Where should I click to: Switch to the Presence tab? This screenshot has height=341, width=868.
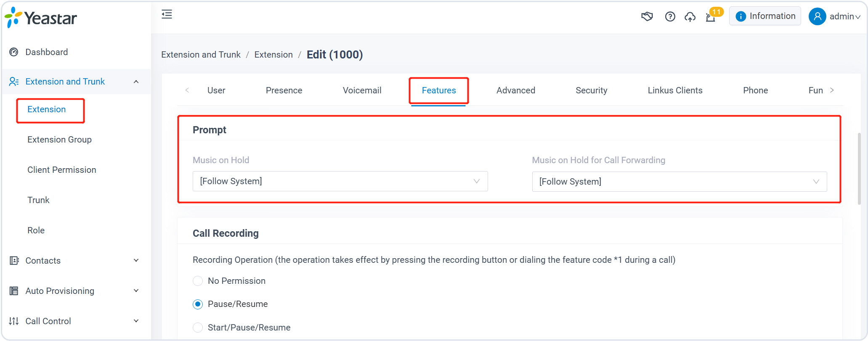(x=284, y=90)
